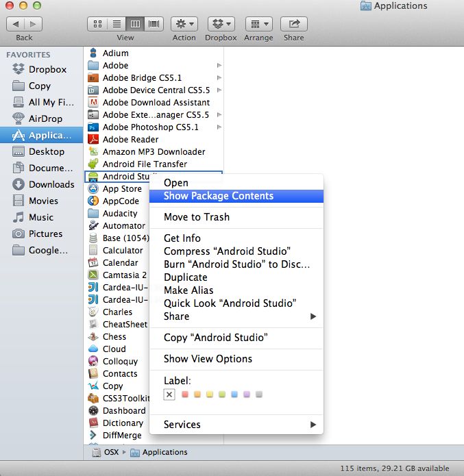Switch to Cover Flow view

154,24
